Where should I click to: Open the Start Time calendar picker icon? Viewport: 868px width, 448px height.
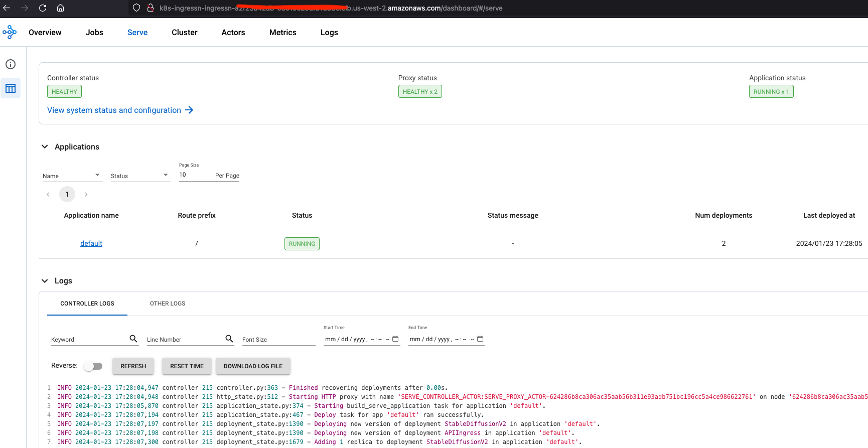click(x=395, y=339)
